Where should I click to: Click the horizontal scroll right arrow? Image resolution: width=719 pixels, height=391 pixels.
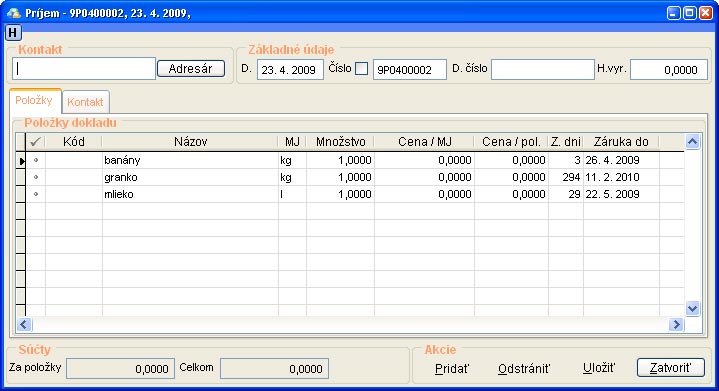676,325
